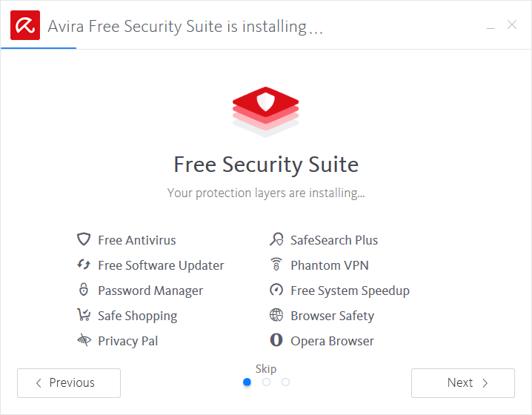Click the Free Antivirus shield icon
Screen dimensions: 532x415
(84, 239)
